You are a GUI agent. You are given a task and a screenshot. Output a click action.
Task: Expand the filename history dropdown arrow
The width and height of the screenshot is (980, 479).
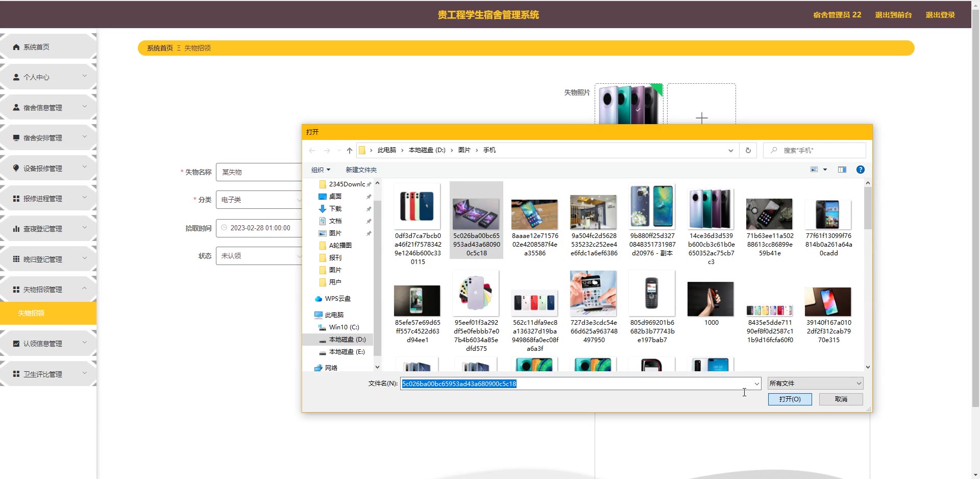tap(756, 384)
